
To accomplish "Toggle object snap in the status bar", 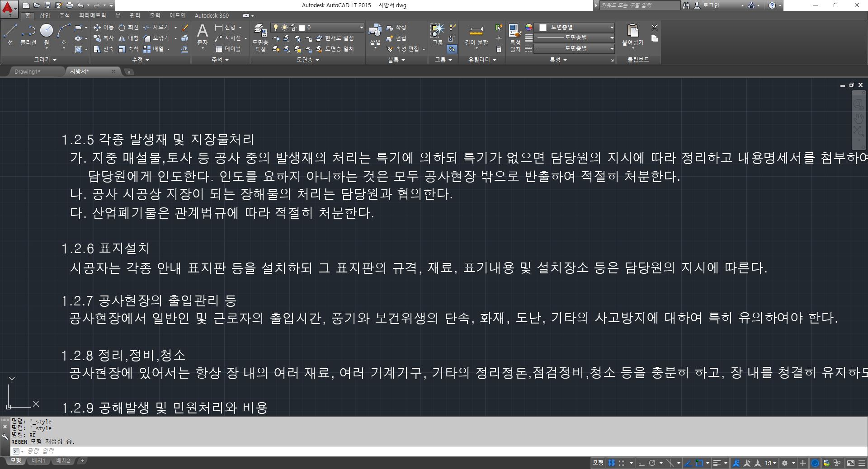I will (699, 463).
